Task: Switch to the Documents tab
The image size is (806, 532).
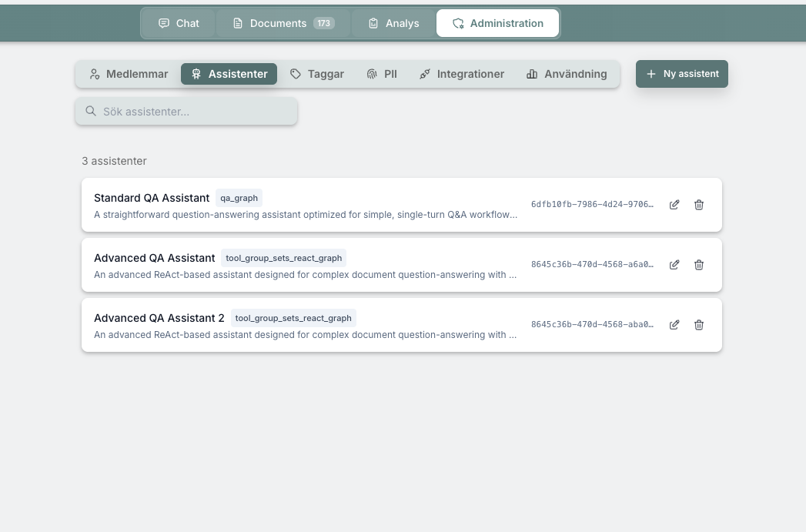Action: click(284, 23)
